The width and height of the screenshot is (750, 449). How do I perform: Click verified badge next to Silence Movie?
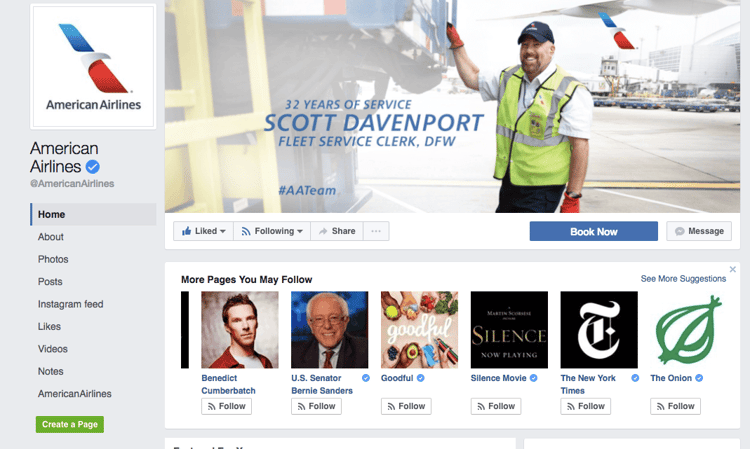tap(533, 378)
